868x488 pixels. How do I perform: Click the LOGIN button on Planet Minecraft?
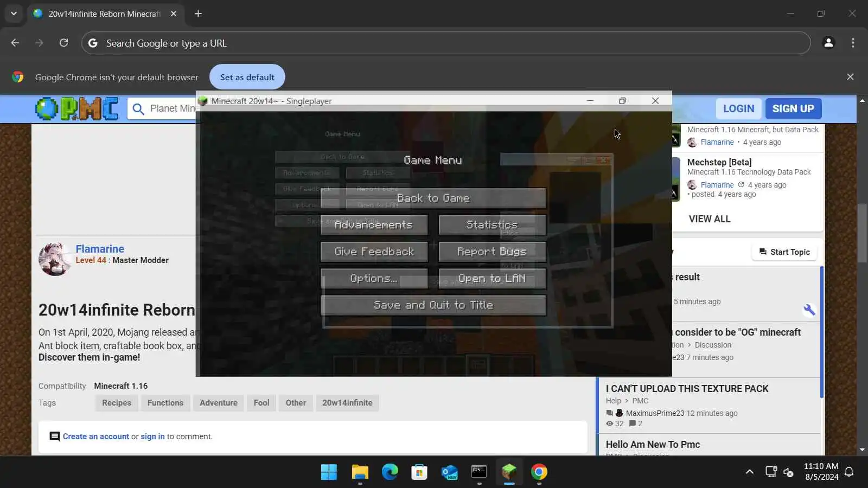click(x=738, y=108)
